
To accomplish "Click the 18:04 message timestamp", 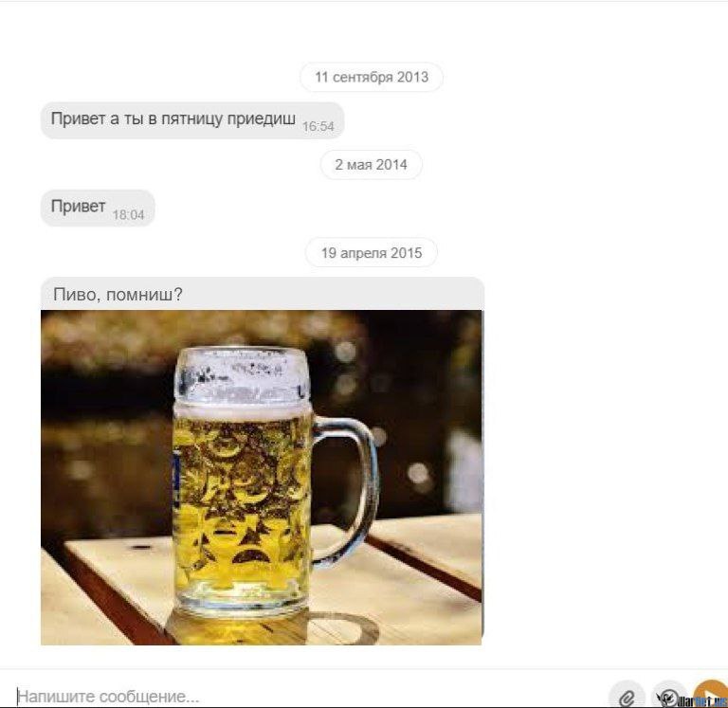I will click(x=128, y=215).
